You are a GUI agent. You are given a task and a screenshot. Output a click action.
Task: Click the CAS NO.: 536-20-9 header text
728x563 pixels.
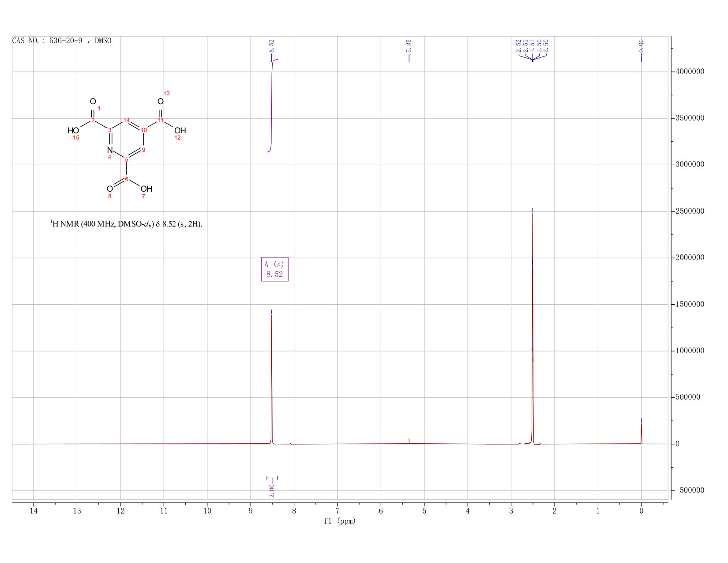[62, 41]
